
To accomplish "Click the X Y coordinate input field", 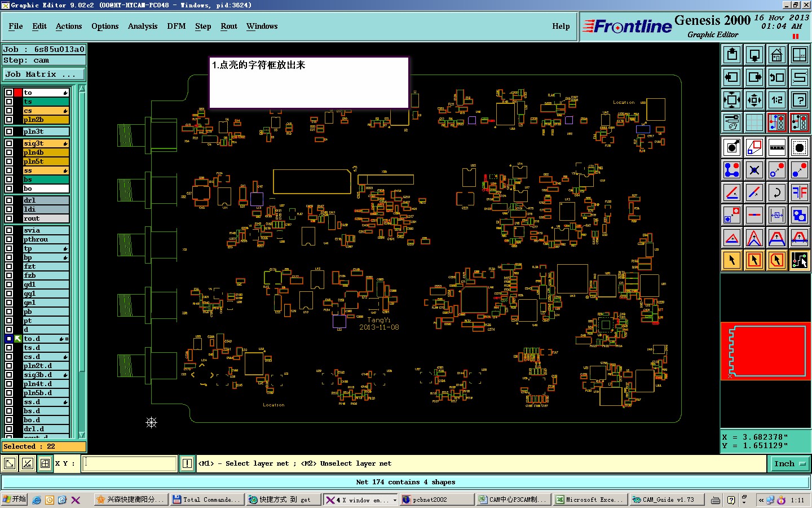I will [130, 464].
